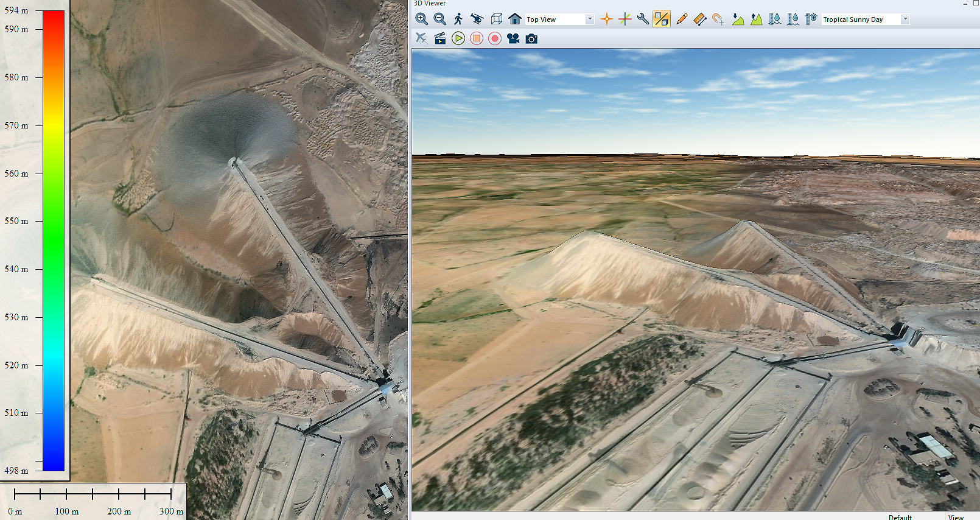Toggle the 3D wireframe cube view
Viewport: 980px width, 520px height.
coord(496,19)
